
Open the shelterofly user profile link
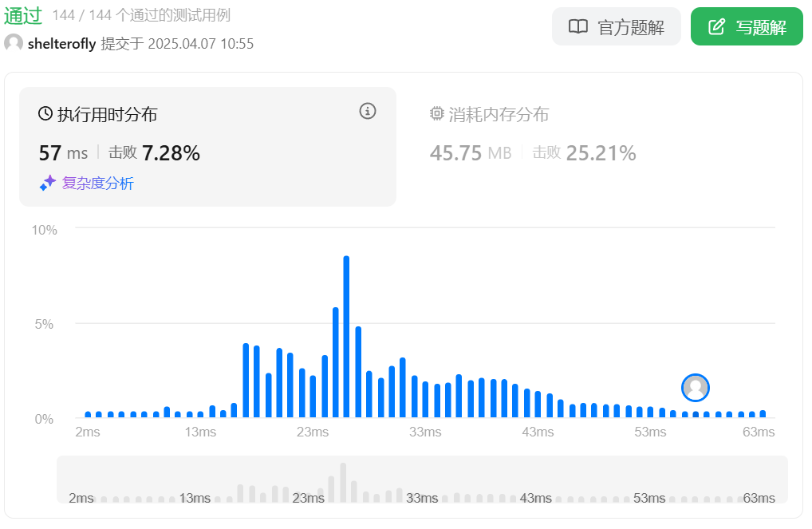click(61, 44)
